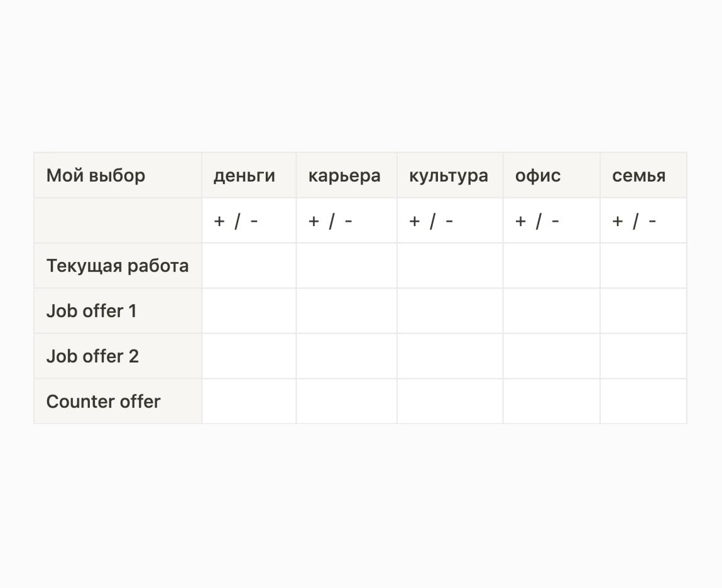The image size is (722, 588).
Task: Click the empty офис cell for Counter offer
Action: pos(552,401)
